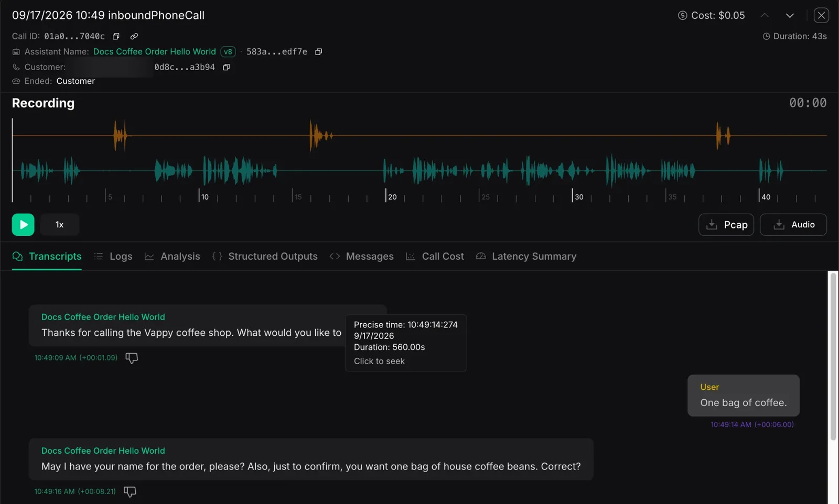Viewport: 839px width, 504px height.
Task: Thumbs down the 10:49:09 AM message
Action: coord(132,358)
